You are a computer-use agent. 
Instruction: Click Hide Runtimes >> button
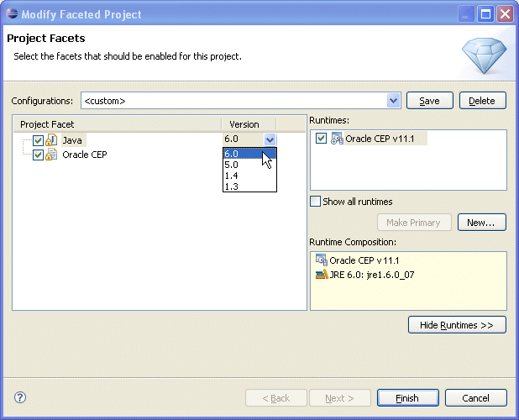coord(457,325)
